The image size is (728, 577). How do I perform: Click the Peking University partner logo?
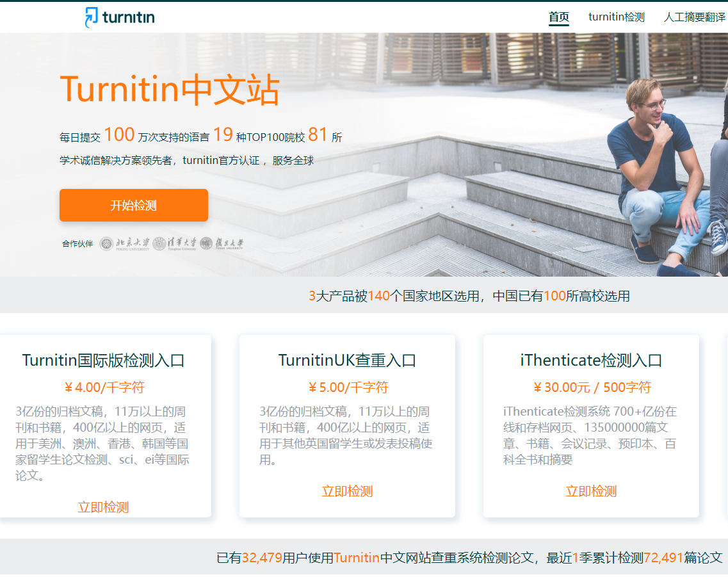(125, 243)
